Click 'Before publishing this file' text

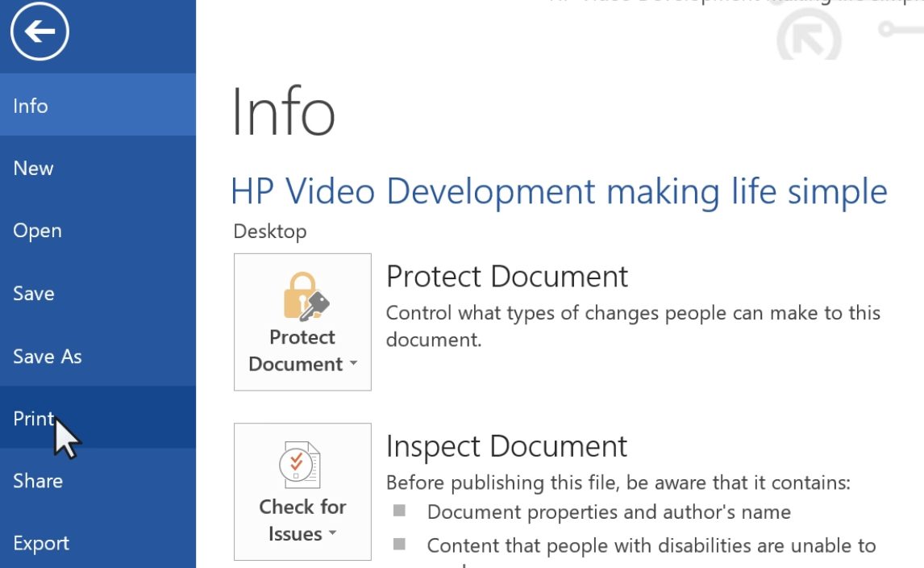[618, 483]
